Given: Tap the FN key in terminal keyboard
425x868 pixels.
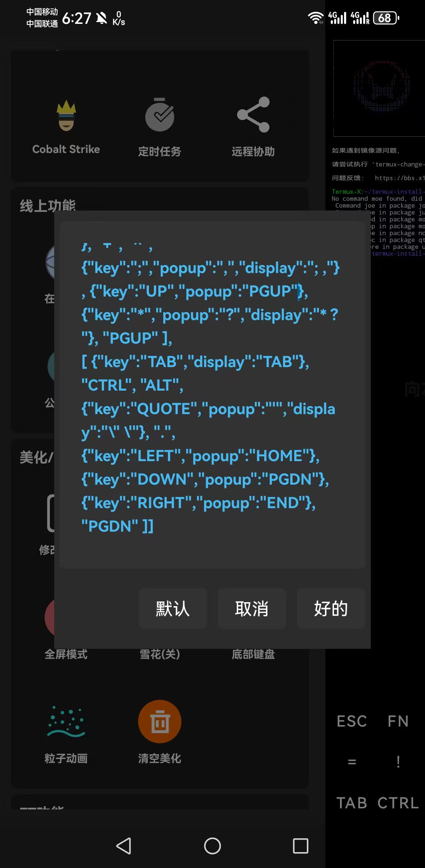Looking at the screenshot, I should [398, 721].
